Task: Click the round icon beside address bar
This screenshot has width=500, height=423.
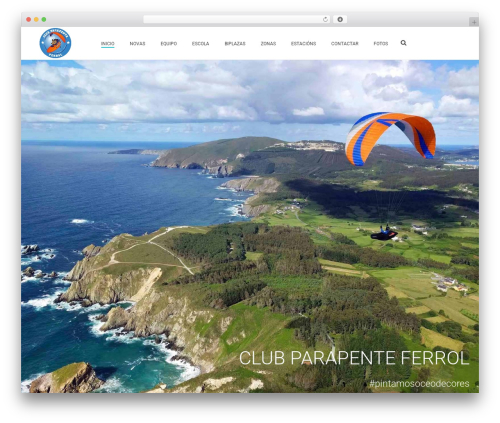Action: tap(340, 20)
